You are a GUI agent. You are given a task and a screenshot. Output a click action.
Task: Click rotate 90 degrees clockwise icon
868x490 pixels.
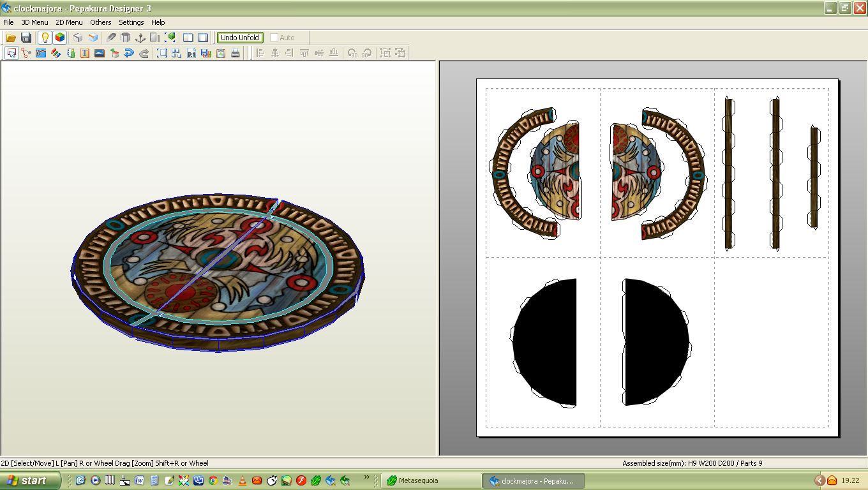point(367,53)
